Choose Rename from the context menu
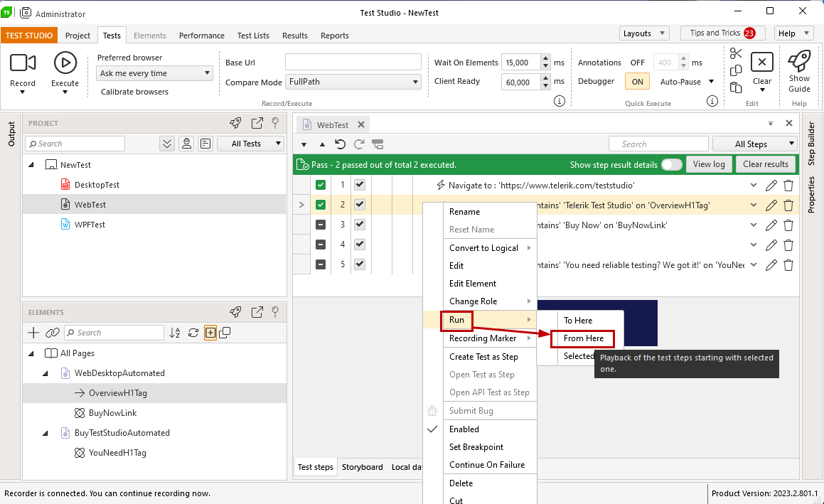 [464, 212]
